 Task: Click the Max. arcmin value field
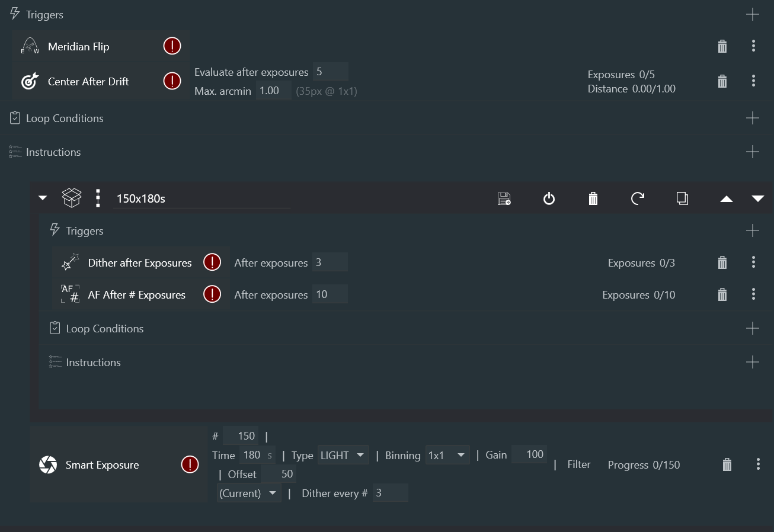tap(273, 91)
